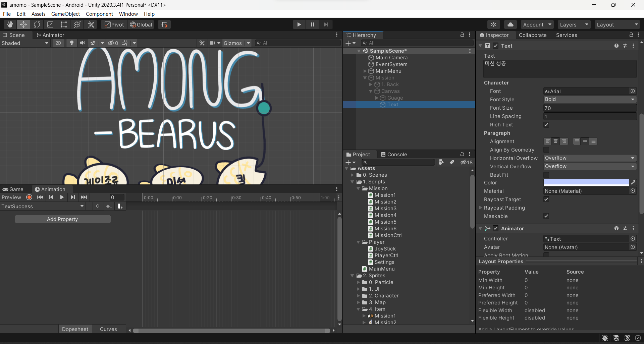
Task: Open Shaded draw mode dropdown
Action: 25,43
